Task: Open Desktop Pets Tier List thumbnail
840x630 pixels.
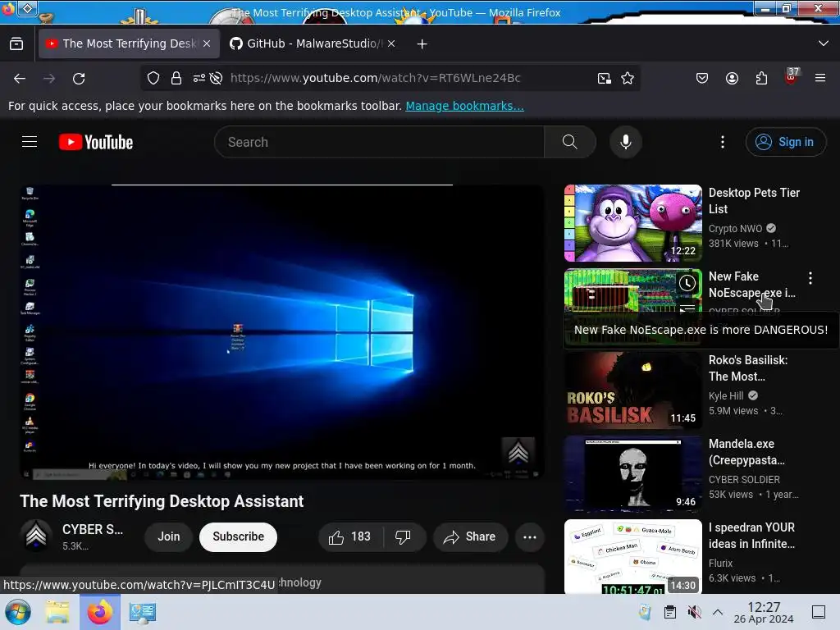Action: coord(633,223)
